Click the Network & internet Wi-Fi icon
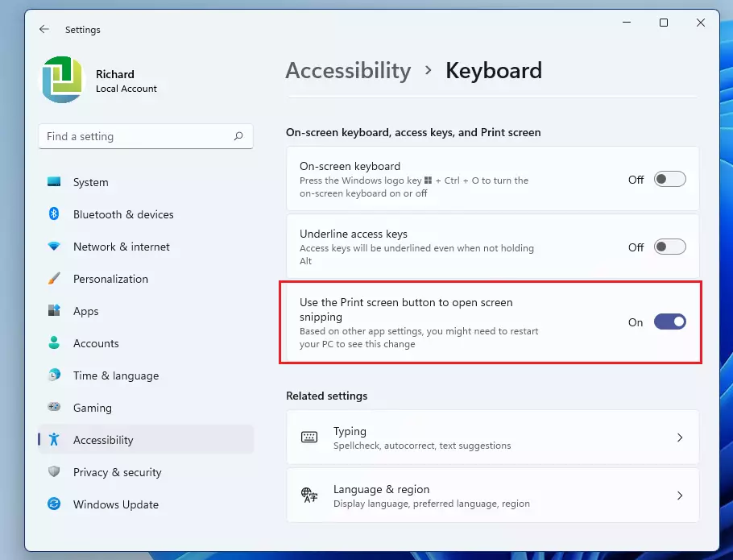The image size is (733, 560). [54, 246]
